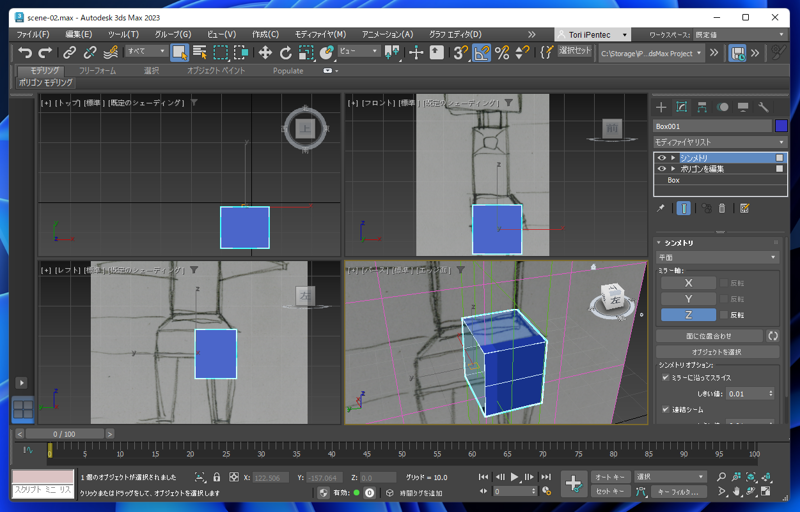Click the ポリゴン モデリング panel button
Image resolution: width=800 pixels, height=512 pixels.
pyautogui.click(x=45, y=82)
